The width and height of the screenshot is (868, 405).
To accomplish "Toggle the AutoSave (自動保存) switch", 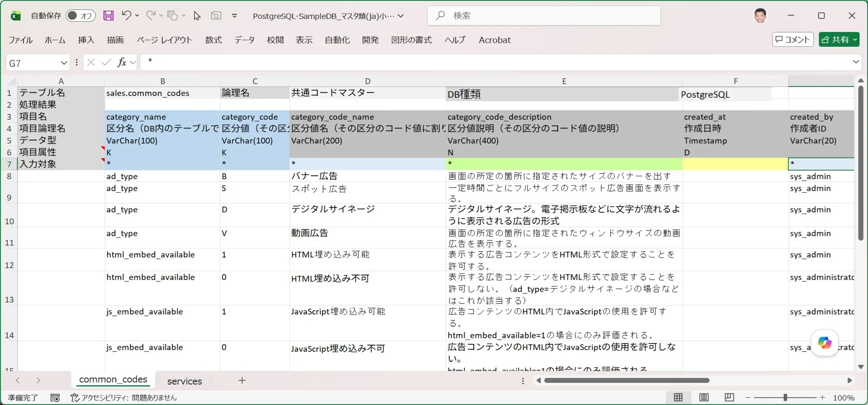I will (80, 16).
